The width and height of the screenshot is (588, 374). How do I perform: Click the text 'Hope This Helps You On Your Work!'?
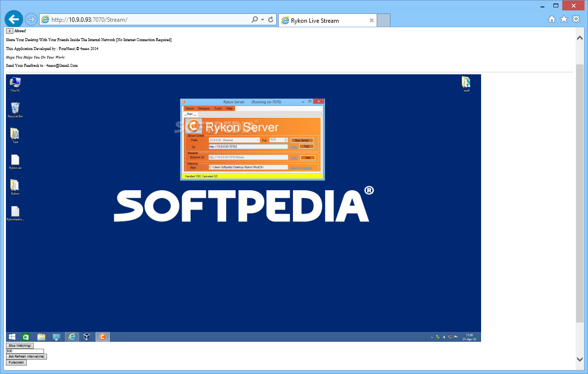[x=36, y=57]
